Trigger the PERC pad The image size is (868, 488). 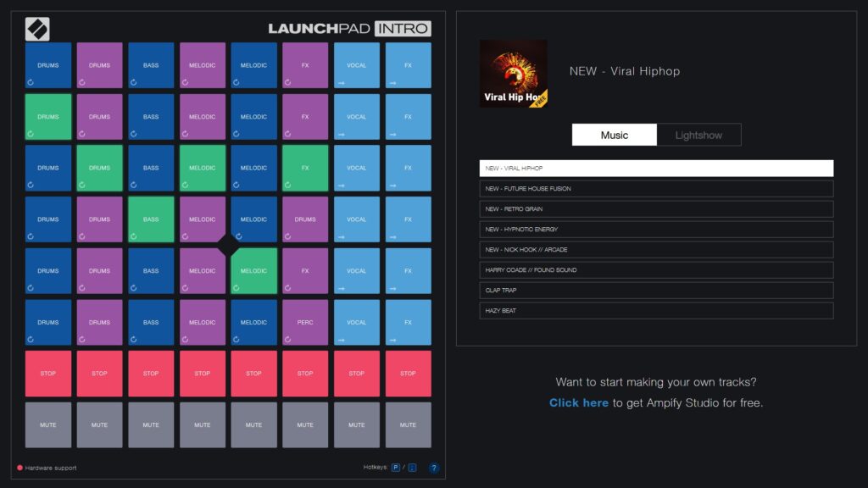tap(305, 322)
